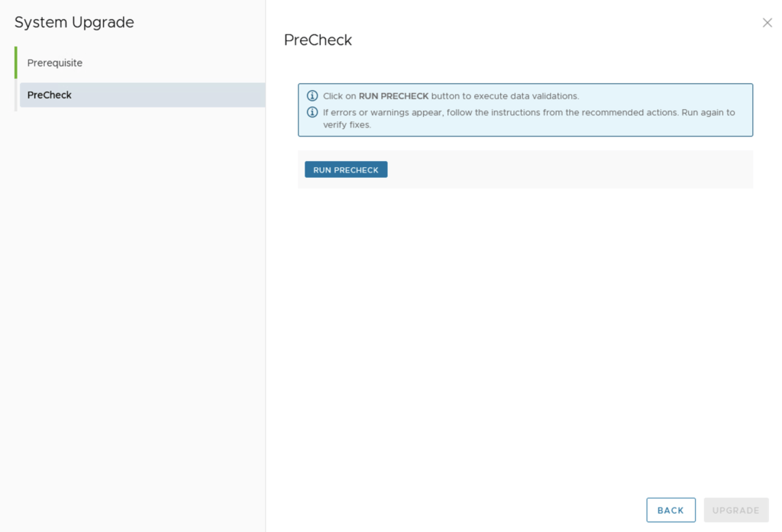
Task: Click 'execute data validations' text in banner
Action: point(527,96)
